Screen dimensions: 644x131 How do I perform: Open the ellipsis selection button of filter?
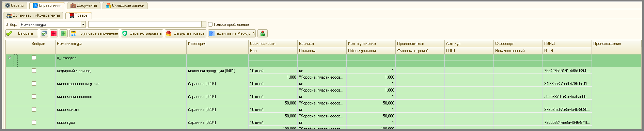pos(204,24)
